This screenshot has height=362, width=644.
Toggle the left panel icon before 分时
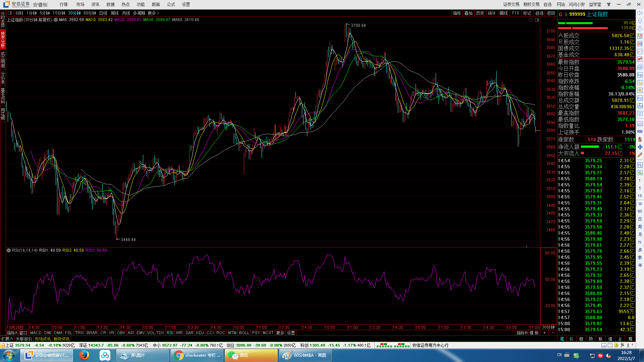click(10, 13)
